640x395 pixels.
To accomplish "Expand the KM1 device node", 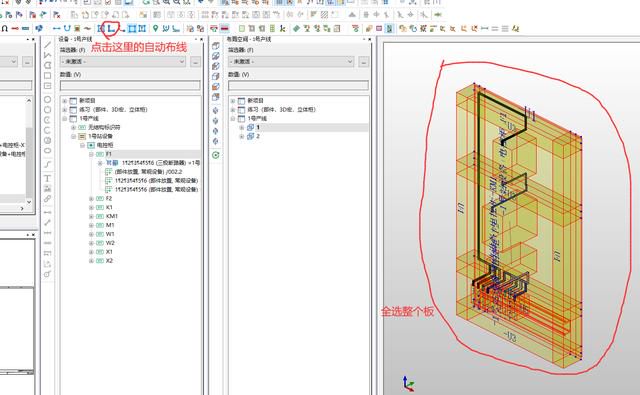I will [91, 216].
